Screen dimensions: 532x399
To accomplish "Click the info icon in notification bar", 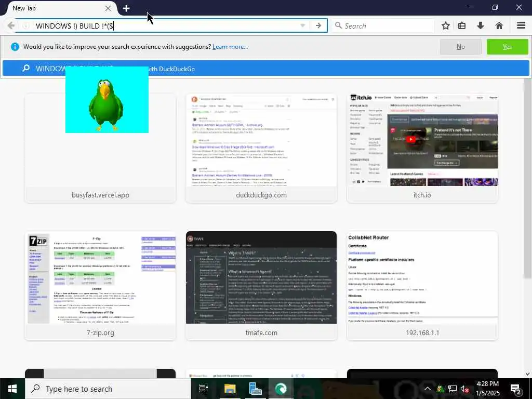I will (15, 47).
